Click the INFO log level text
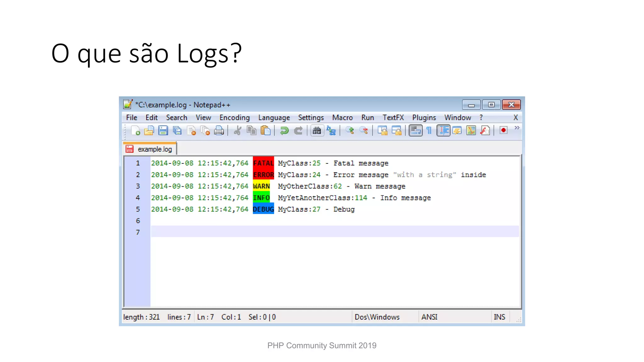This screenshot has height=362, width=644. [261, 198]
